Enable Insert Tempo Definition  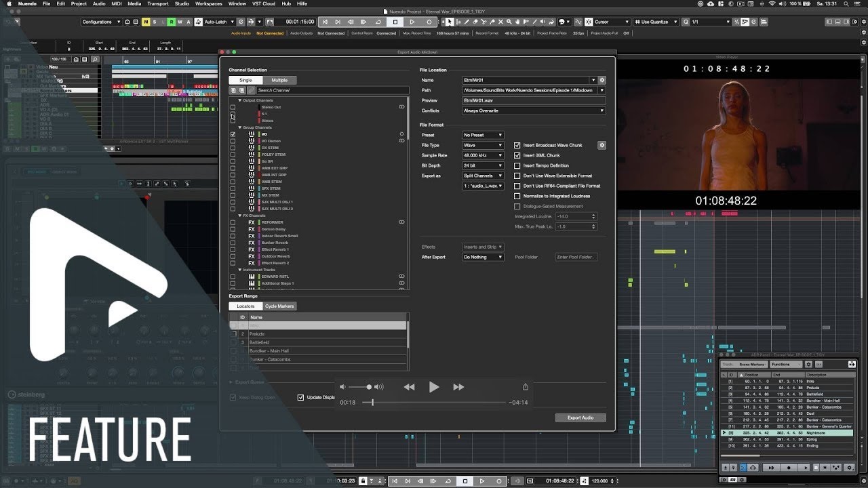[x=517, y=165]
